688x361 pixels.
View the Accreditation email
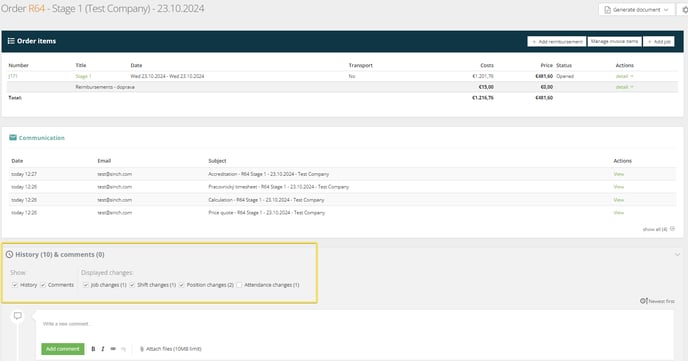click(618, 174)
